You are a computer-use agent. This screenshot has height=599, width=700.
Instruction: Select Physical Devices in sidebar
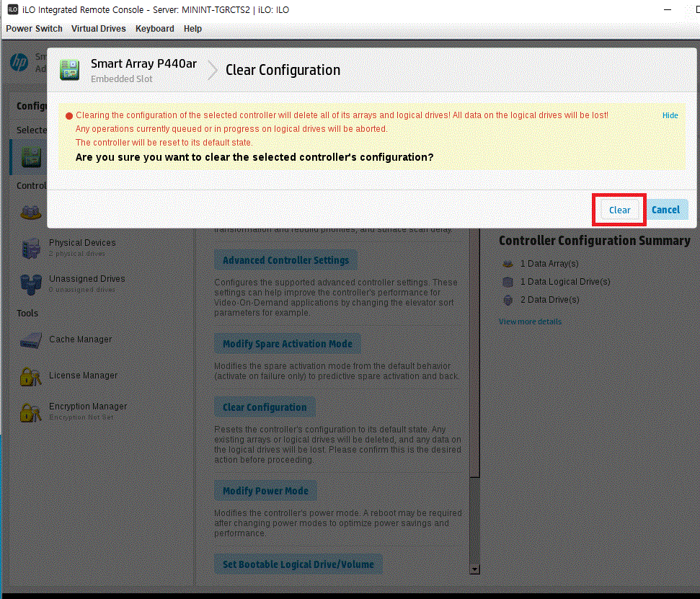click(x=82, y=243)
